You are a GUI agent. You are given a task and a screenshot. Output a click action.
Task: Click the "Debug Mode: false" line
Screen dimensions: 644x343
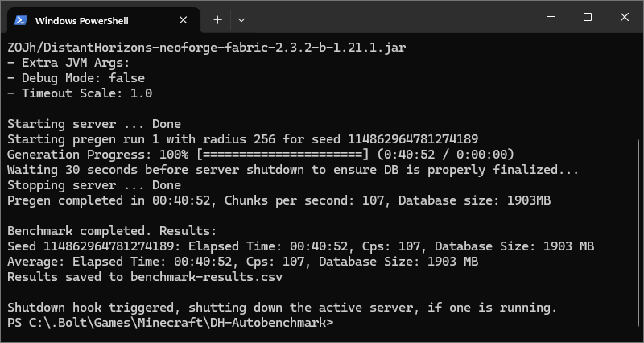[x=76, y=78]
